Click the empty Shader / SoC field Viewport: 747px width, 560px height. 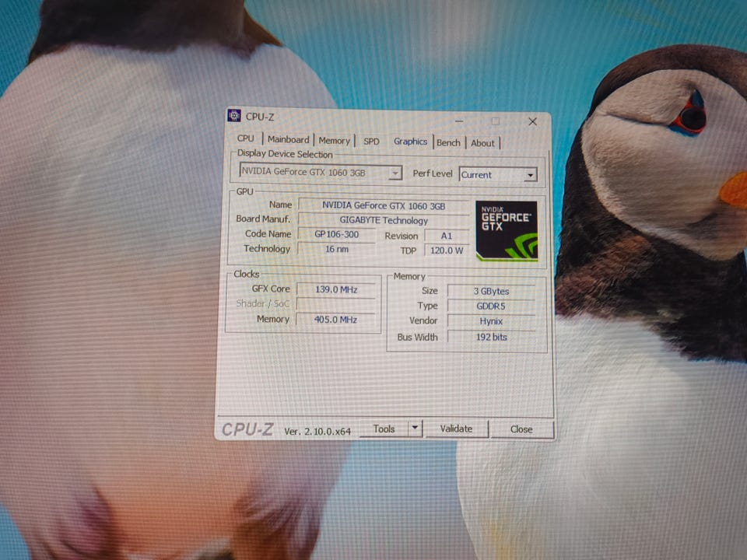336,304
